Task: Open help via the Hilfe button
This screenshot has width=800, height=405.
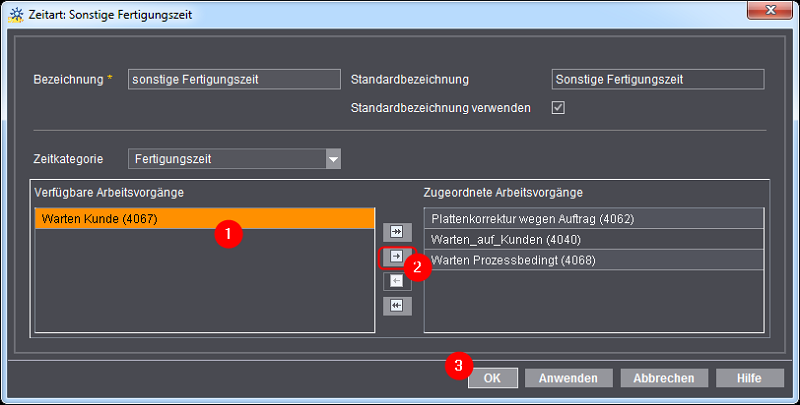Action: click(749, 378)
